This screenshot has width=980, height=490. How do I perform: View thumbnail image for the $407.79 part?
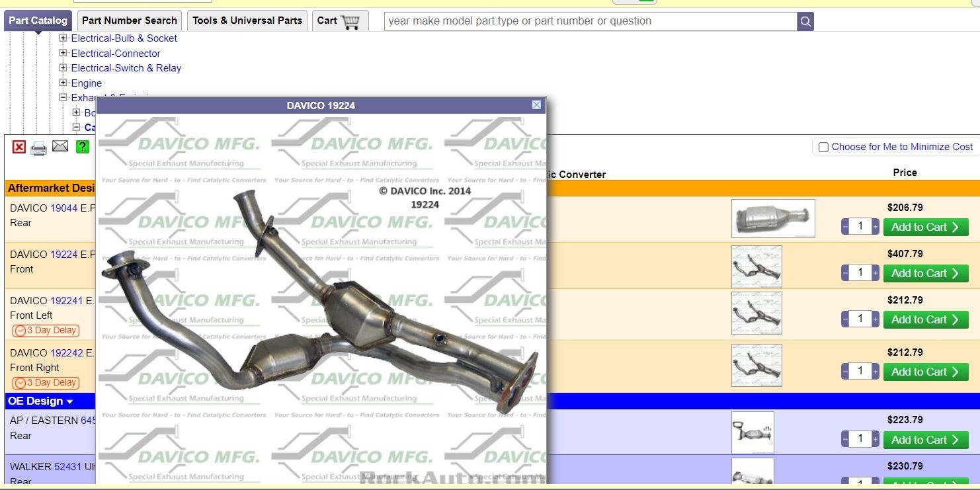(x=756, y=266)
